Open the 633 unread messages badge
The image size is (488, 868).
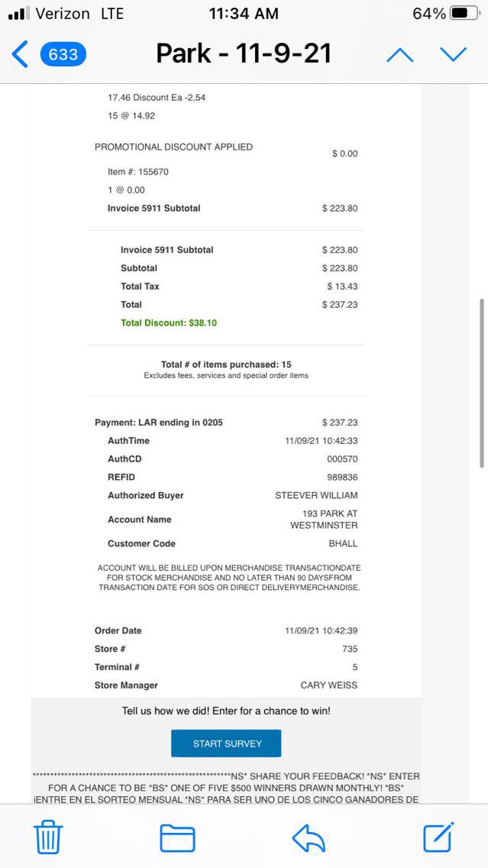click(x=63, y=54)
